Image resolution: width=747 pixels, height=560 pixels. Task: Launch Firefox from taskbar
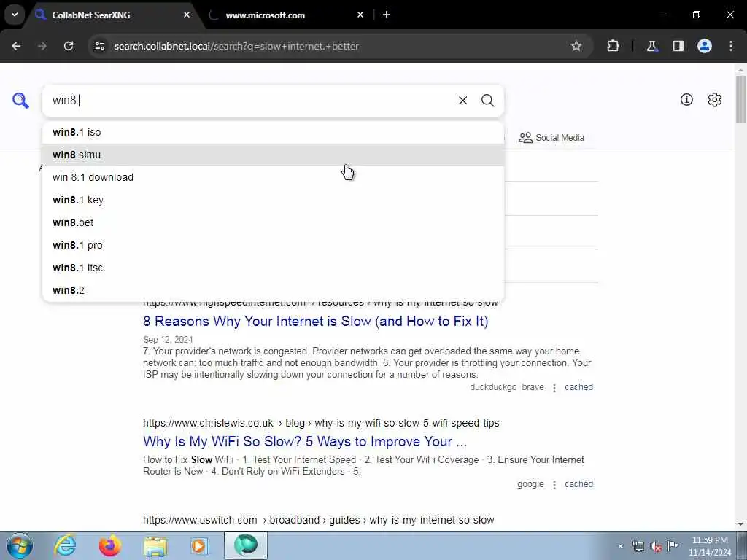[x=110, y=545]
